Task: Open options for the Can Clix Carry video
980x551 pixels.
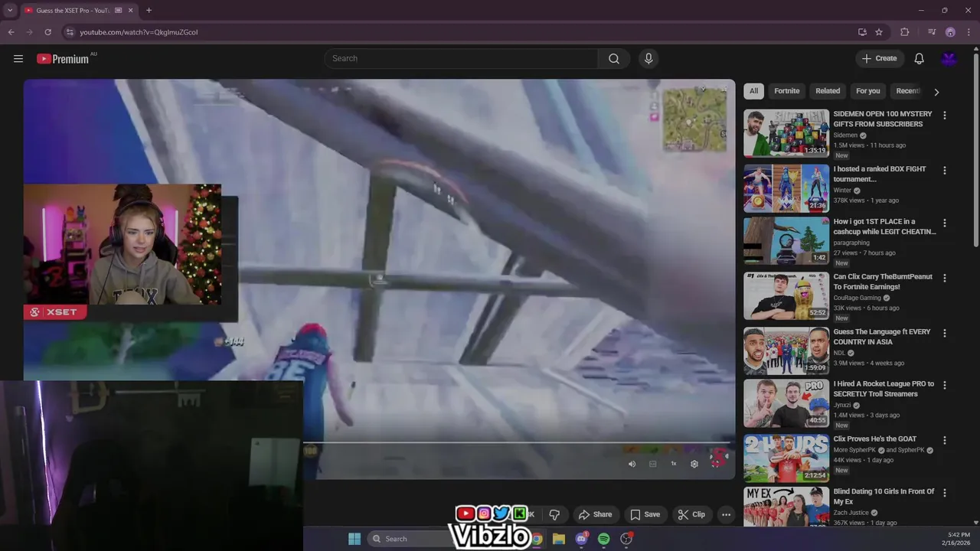Action: [x=944, y=278]
